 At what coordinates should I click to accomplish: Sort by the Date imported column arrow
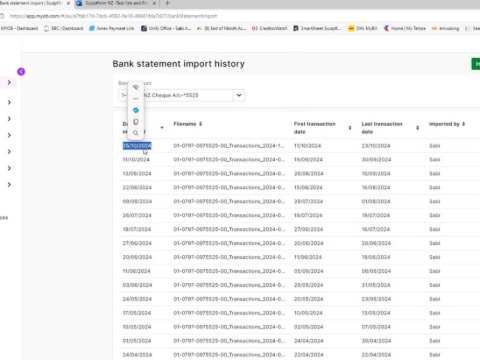click(x=162, y=128)
